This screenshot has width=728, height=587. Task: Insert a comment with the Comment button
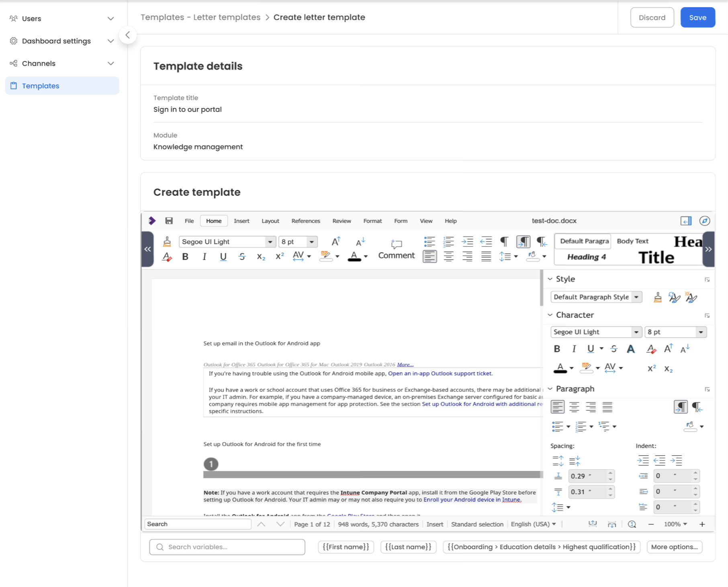pyautogui.click(x=397, y=249)
